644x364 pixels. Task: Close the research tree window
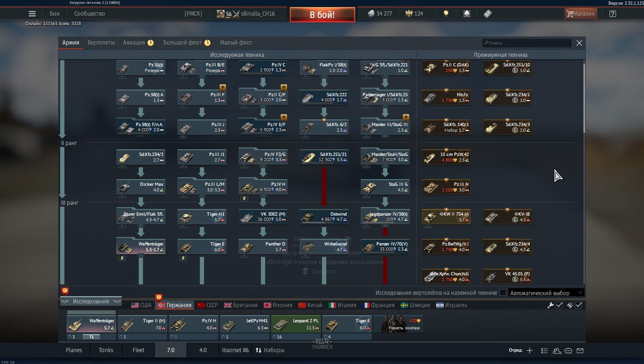coord(579,43)
